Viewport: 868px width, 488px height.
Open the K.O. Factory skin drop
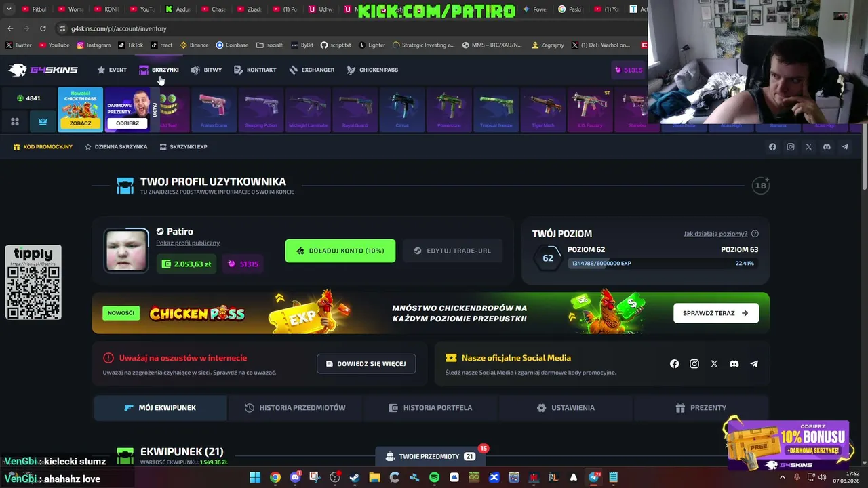tap(590, 109)
